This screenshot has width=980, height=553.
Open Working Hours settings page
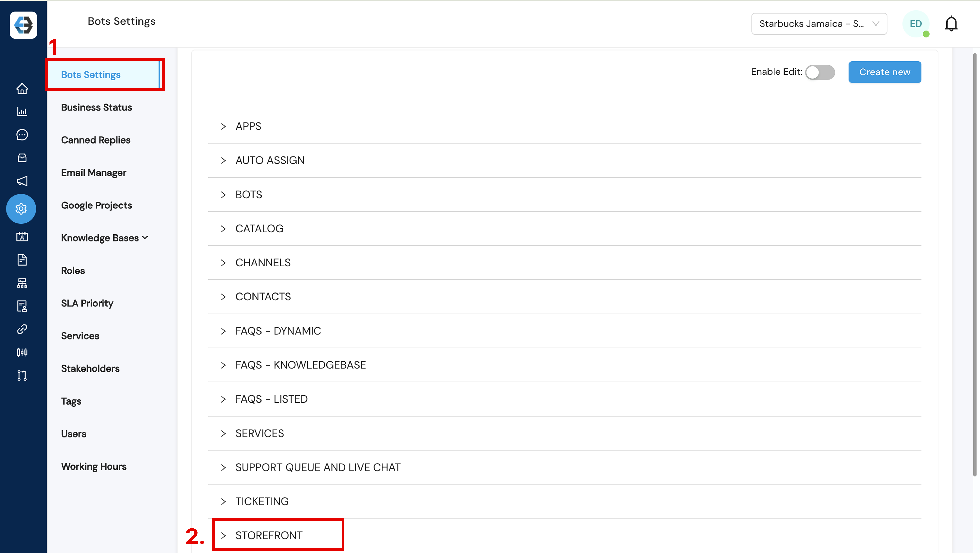tap(94, 466)
